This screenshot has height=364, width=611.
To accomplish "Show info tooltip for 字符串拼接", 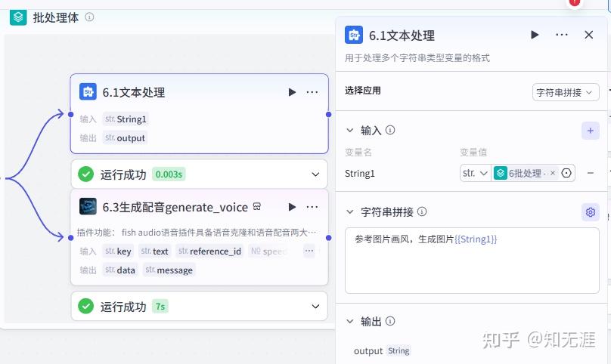I will (422, 211).
